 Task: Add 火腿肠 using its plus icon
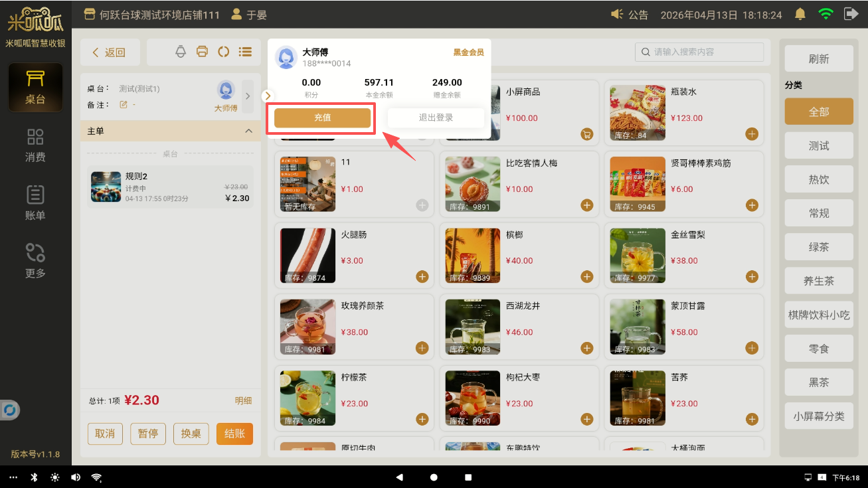[422, 276]
